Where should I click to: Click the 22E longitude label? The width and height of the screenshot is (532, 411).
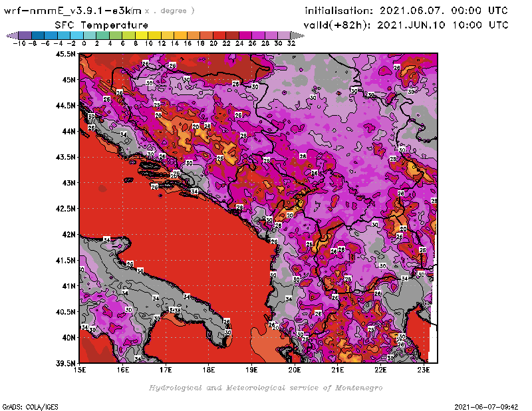(380, 370)
